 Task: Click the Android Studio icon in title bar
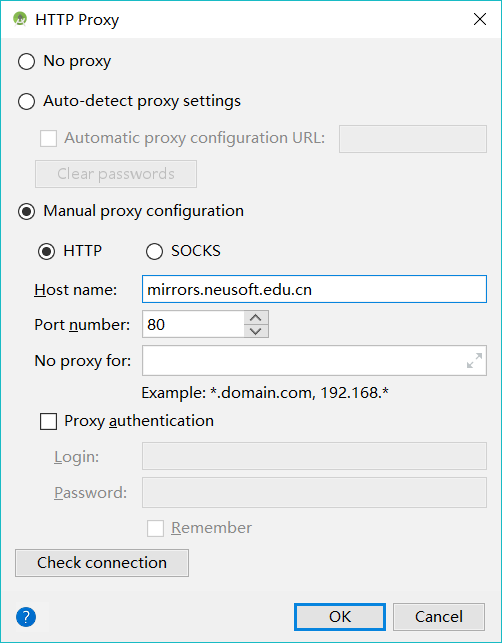point(20,19)
